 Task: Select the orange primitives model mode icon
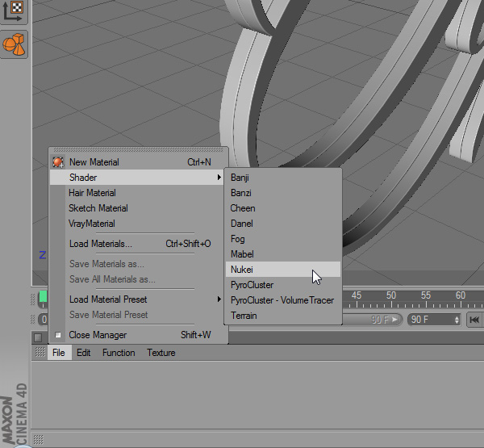pyautogui.click(x=15, y=44)
